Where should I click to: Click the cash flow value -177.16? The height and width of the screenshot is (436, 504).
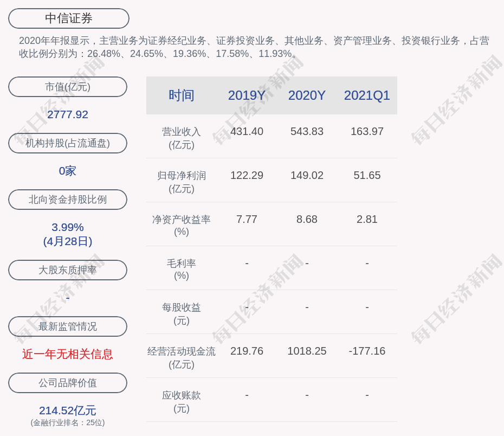coord(367,351)
